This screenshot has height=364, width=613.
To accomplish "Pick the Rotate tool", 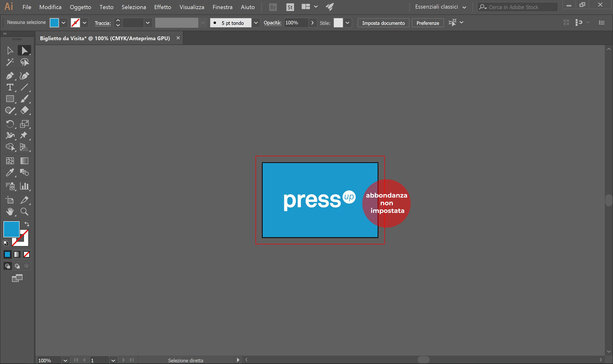I will (x=10, y=124).
